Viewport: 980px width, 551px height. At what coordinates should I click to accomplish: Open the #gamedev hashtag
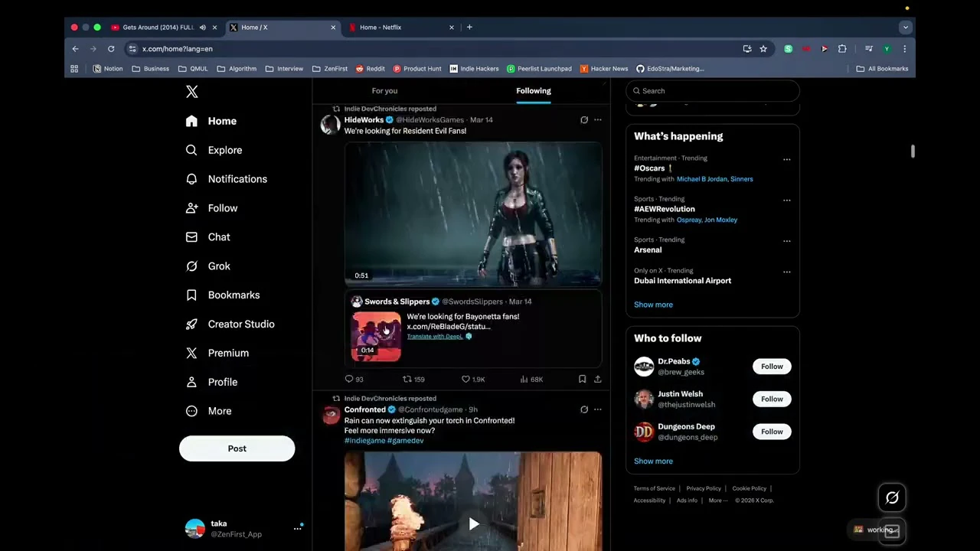405,441
